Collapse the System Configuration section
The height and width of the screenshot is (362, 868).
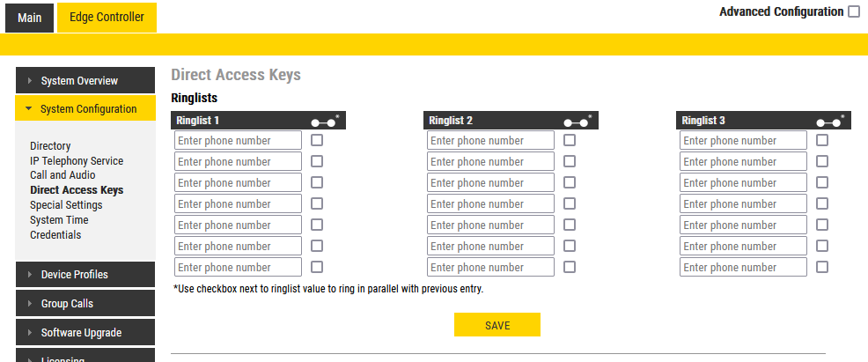click(85, 109)
